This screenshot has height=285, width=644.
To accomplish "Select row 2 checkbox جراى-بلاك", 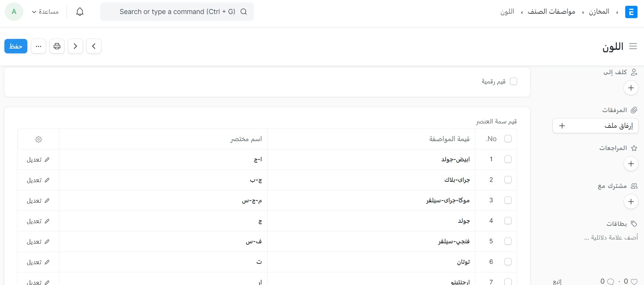I will pyautogui.click(x=508, y=179).
